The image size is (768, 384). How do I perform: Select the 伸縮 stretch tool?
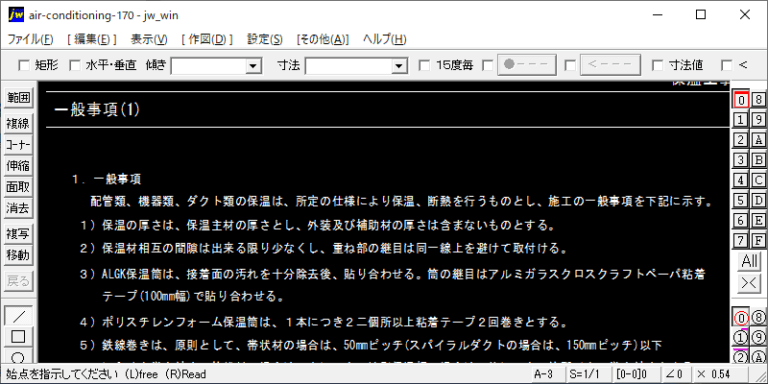coord(18,166)
